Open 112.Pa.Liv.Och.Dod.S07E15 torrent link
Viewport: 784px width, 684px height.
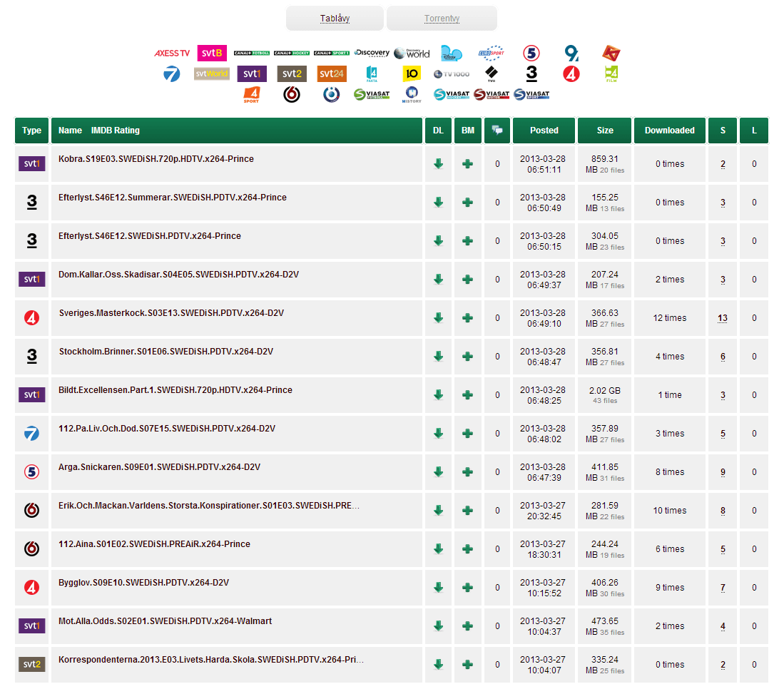point(166,429)
